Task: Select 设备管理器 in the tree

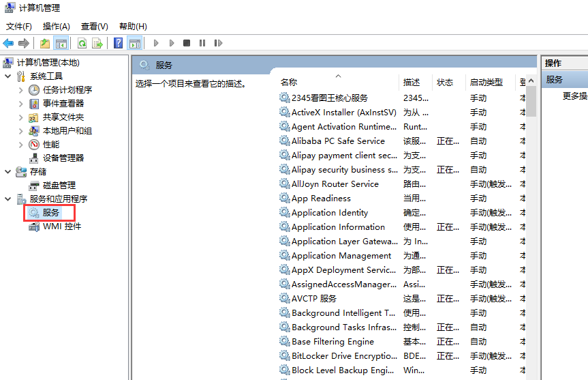Action: click(x=63, y=158)
